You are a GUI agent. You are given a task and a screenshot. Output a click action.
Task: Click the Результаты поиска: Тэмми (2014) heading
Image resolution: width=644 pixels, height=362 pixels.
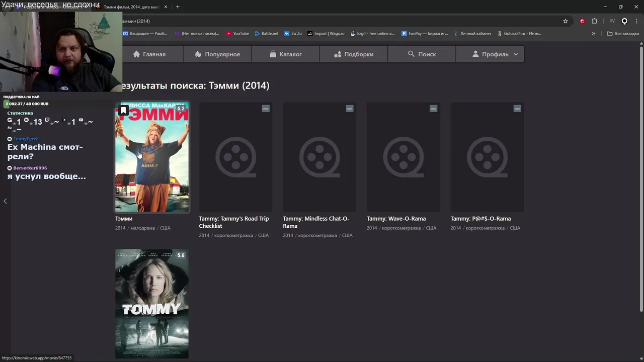(x=196, y=85)
